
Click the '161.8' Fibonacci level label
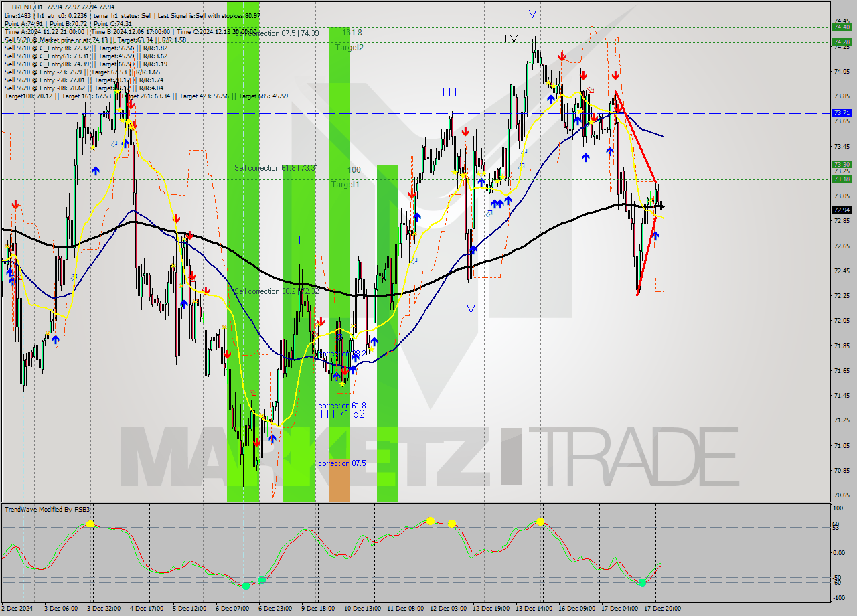352,32
